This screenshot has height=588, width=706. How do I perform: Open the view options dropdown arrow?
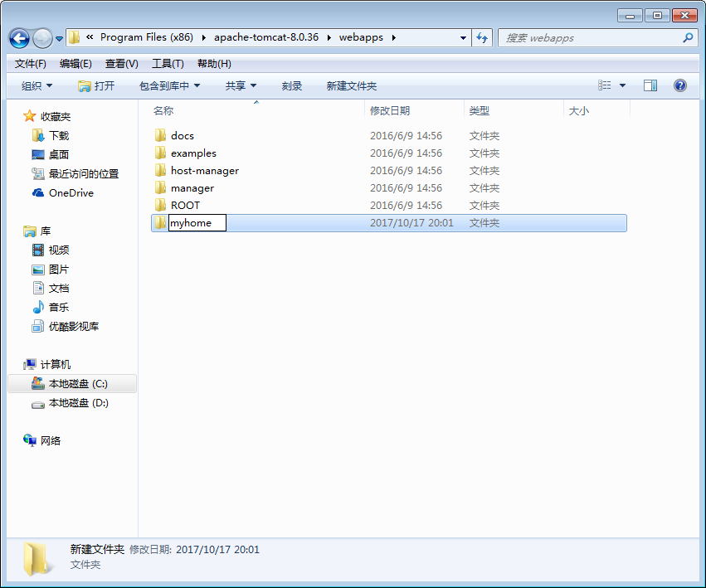622,85
